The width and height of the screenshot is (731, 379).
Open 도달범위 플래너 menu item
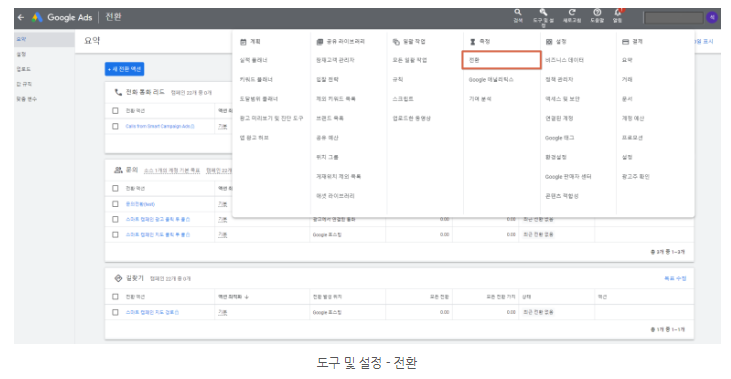pos(259,99)
